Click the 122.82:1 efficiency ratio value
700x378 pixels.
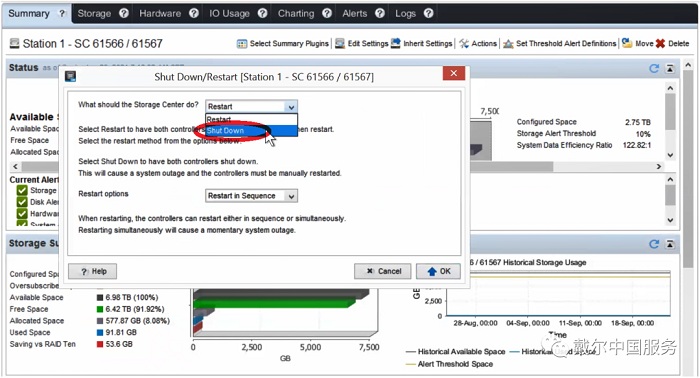(637, 145)
